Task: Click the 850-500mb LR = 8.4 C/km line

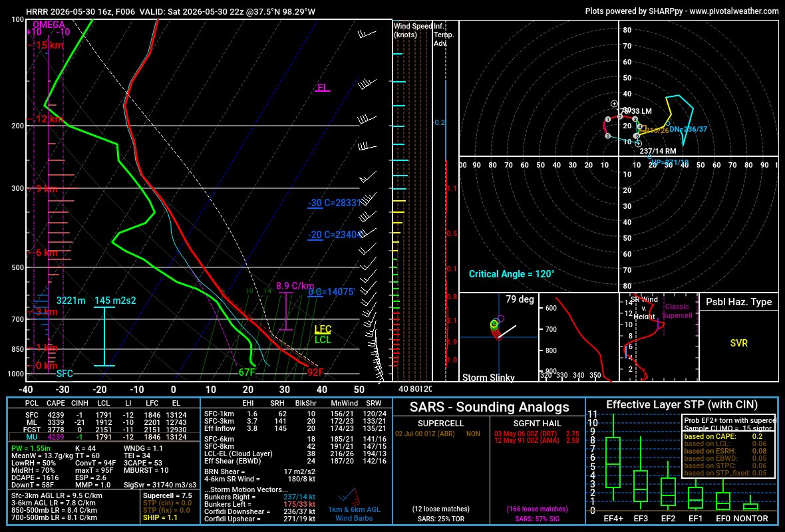Action: (x=54, y=511)
